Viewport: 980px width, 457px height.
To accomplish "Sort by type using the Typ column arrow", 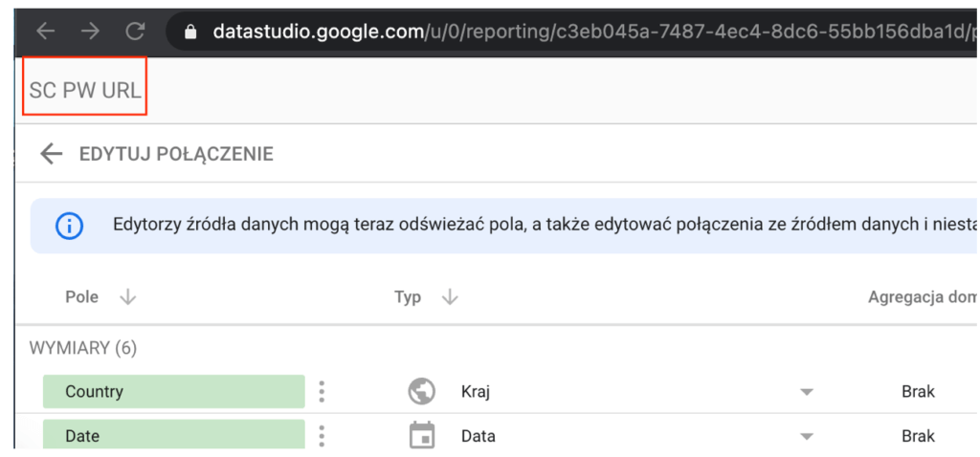I will [x=450, y=297].
